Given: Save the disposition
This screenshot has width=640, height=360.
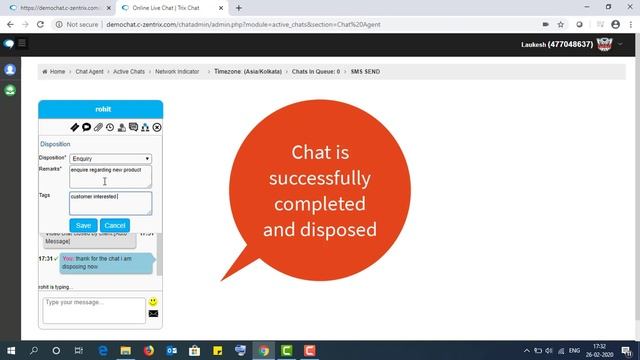Looking at the screenshot, I should 83,225.
